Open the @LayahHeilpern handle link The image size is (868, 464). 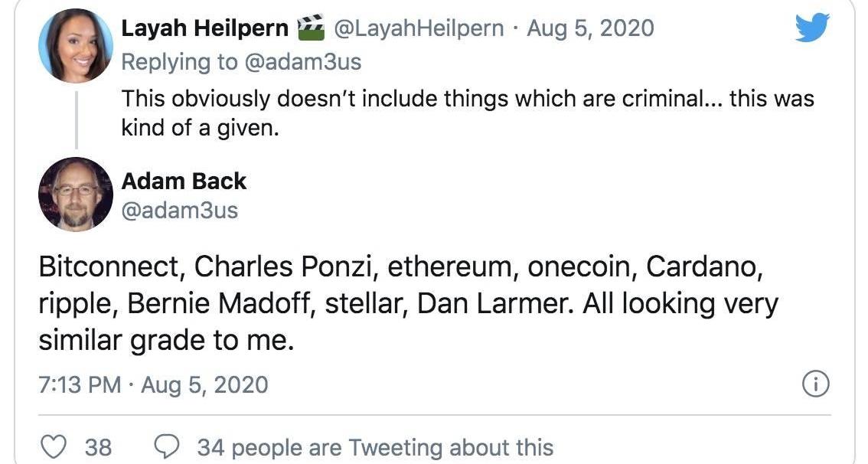point(418,28)
